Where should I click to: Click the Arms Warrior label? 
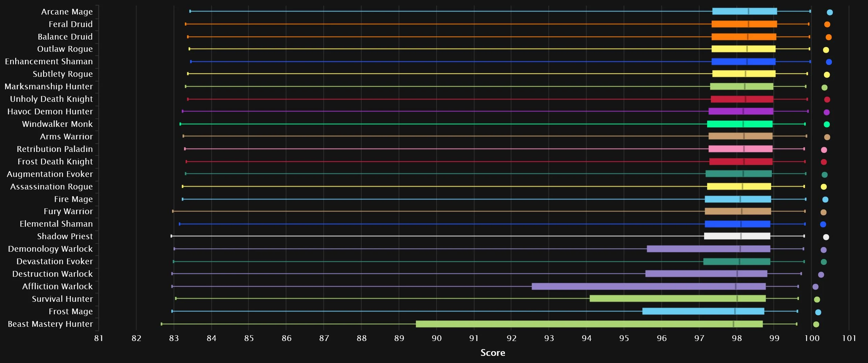click(66, 137)
